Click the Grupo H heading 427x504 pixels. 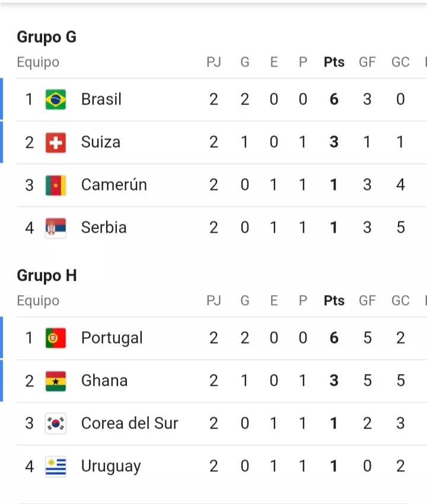[47, 275]
